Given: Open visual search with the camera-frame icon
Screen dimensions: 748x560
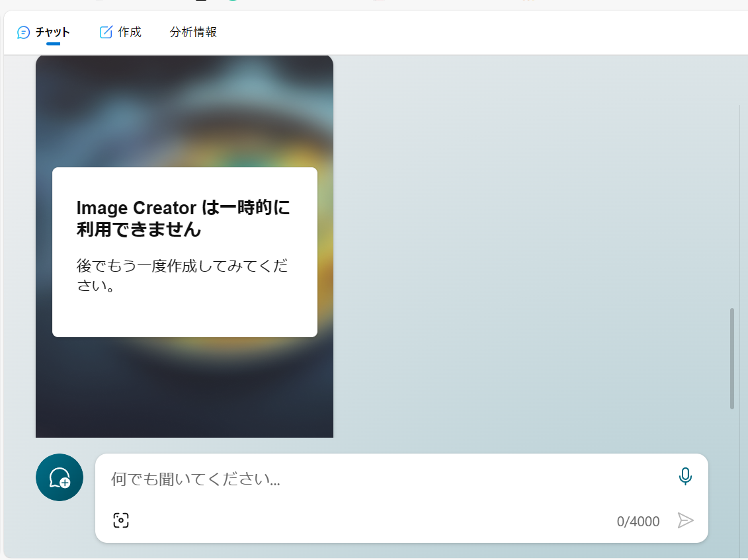Looking at the screenshot, I should [120, 520].
